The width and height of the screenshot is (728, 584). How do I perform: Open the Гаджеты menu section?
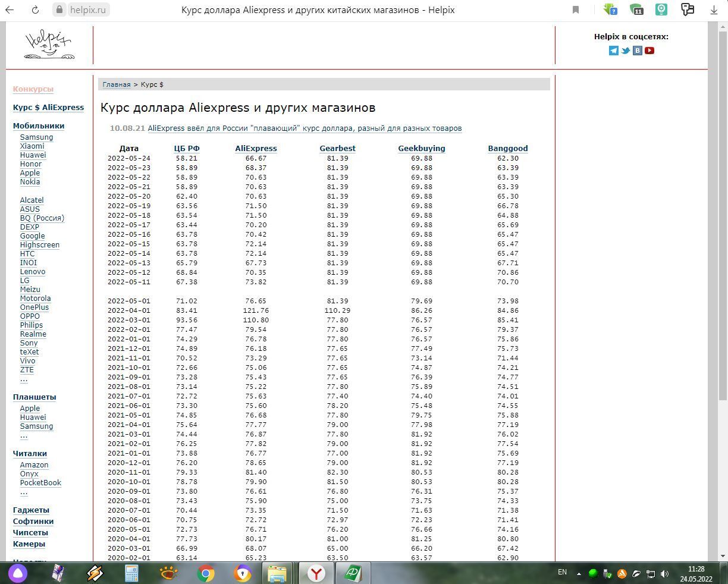(x=31, y=510)
